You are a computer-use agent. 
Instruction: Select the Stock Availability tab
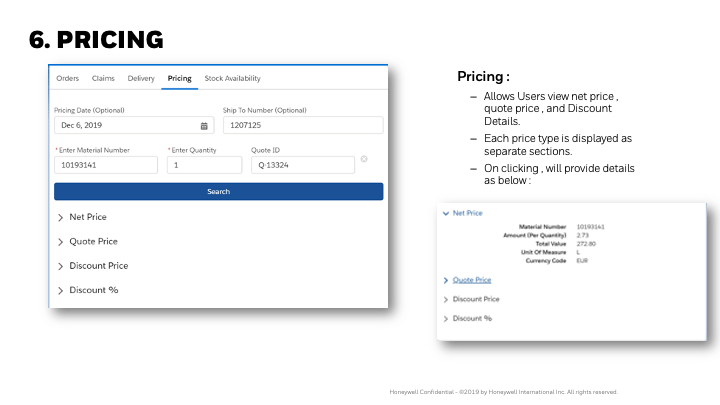(232, 78)
